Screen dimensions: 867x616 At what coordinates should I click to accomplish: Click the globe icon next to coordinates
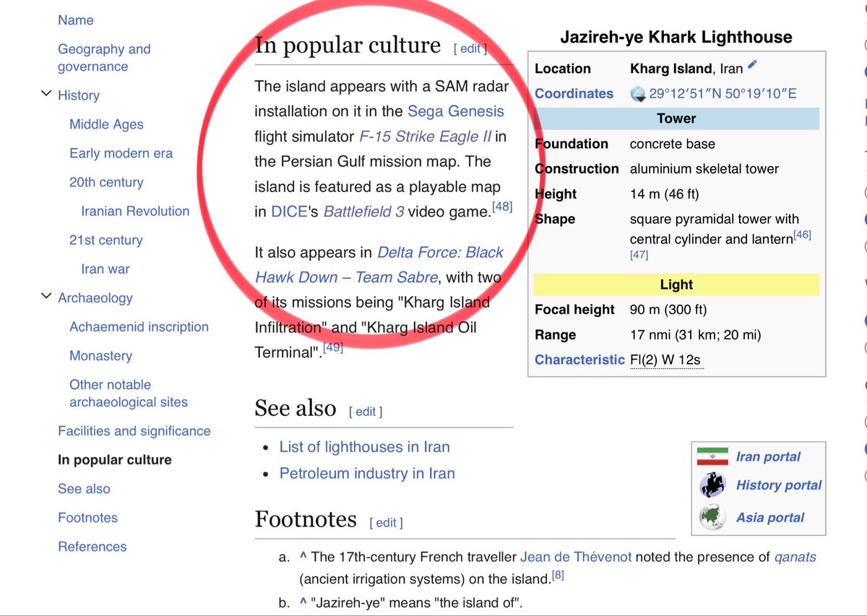(638, 94)
